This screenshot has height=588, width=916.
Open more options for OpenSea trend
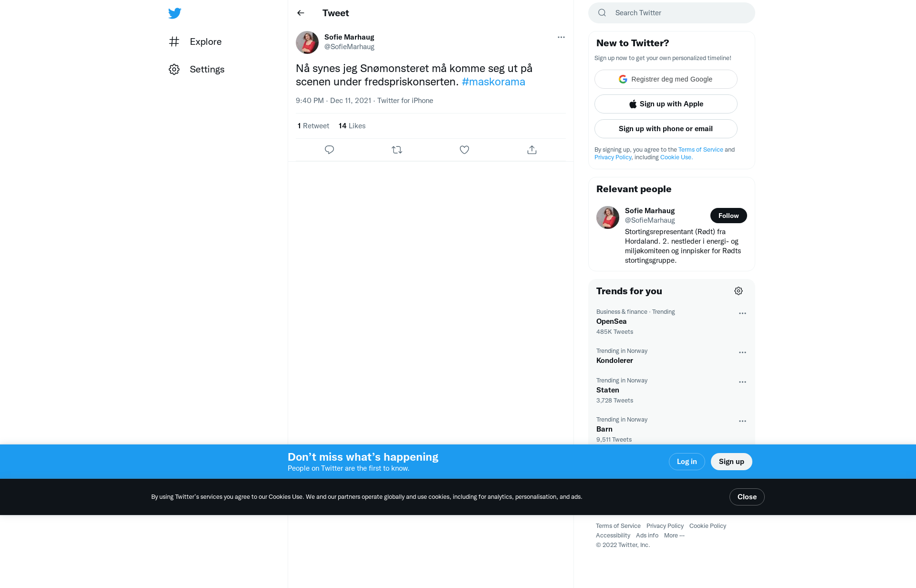(x=742, y=313)
